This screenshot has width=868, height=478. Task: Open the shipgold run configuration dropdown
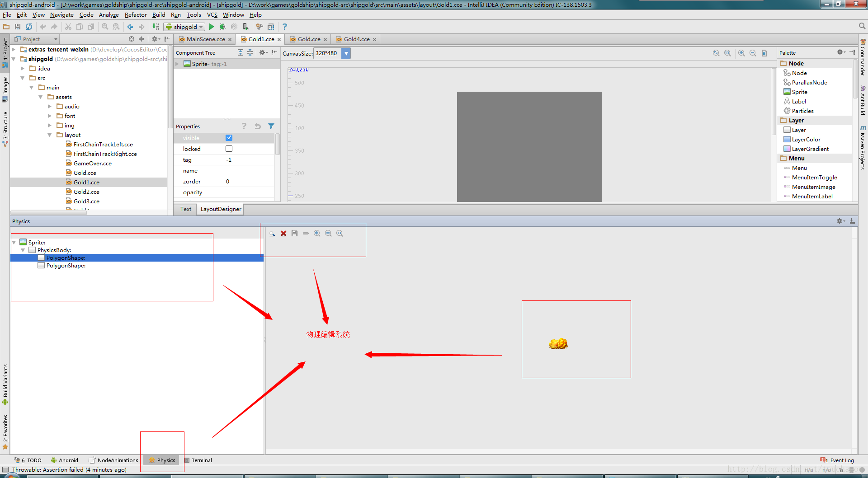(185, 27)
